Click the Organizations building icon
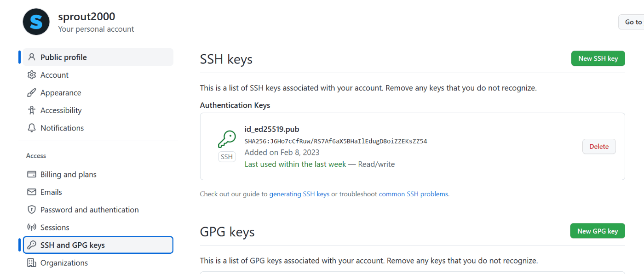 (x=32, y=263)
